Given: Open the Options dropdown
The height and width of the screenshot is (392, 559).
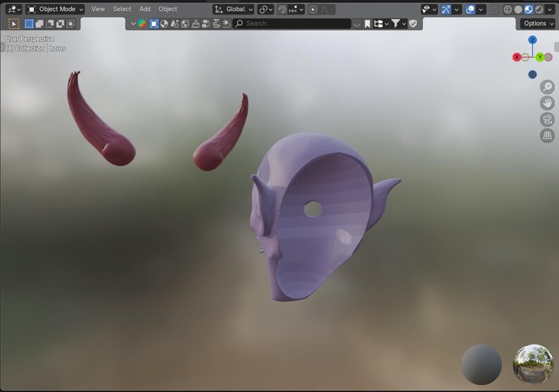Looking at the screenshot, I should pyautogui.click(x=537, y=23).
